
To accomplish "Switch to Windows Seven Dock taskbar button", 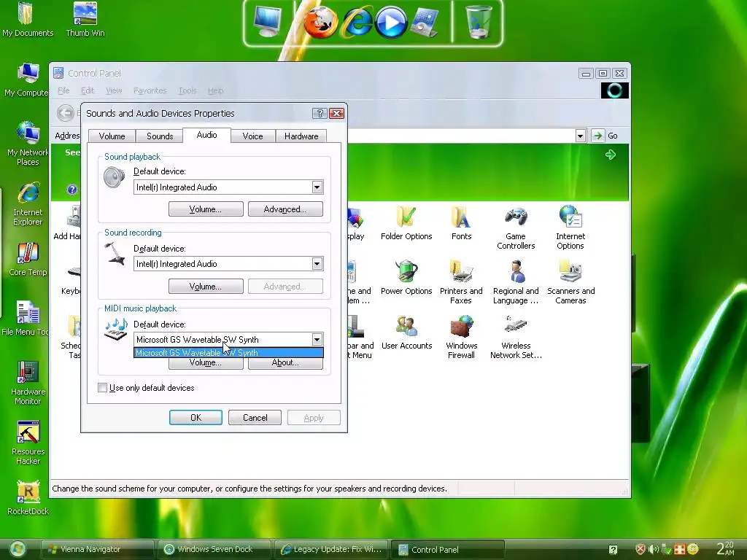I will point(214,549).
